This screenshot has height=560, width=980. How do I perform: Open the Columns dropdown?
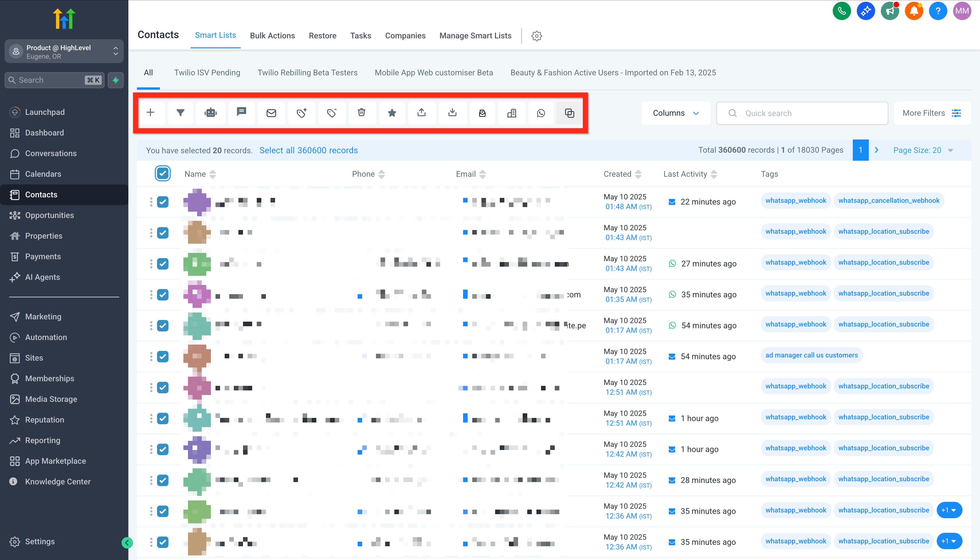click(675, 113)
